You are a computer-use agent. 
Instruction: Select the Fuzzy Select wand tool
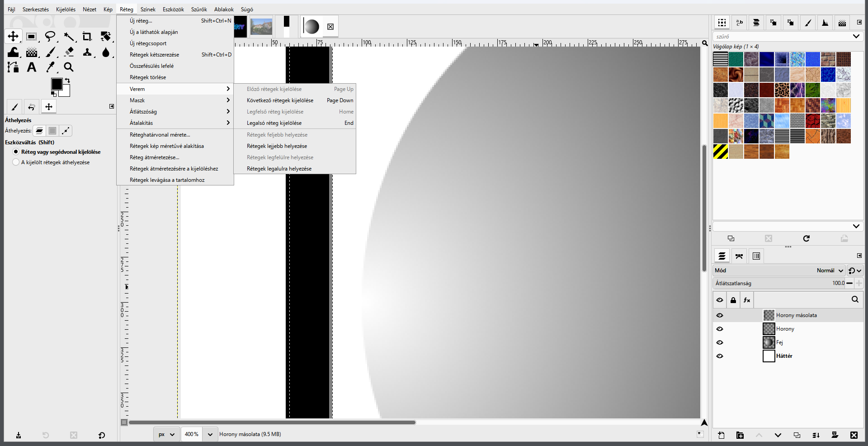(x=69, y=36)
